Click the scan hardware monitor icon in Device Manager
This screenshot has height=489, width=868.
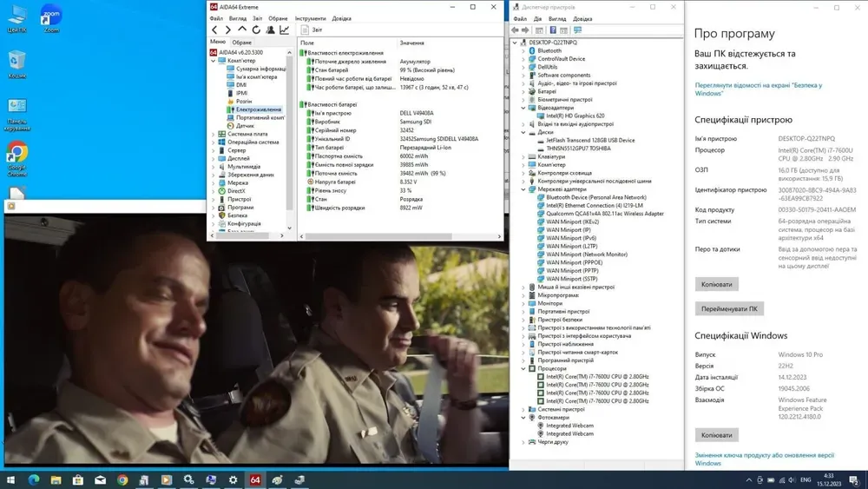coord(577,30)
